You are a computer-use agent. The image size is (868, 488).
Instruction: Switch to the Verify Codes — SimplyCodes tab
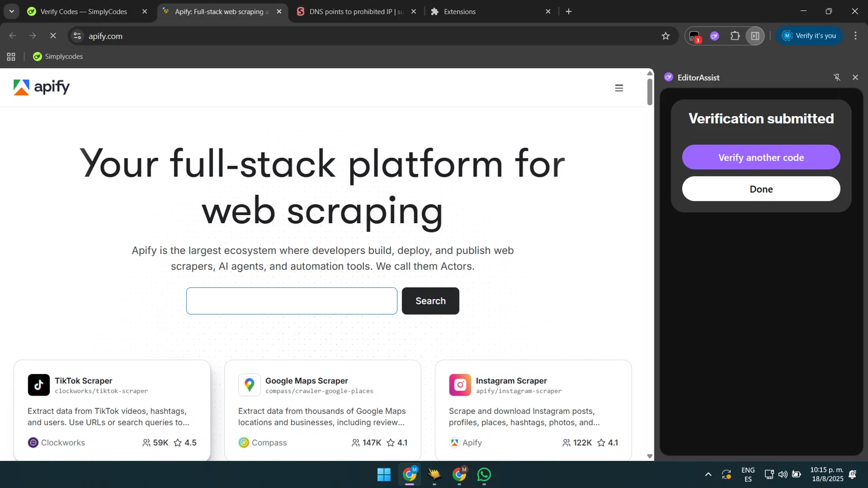pos(83,12)
